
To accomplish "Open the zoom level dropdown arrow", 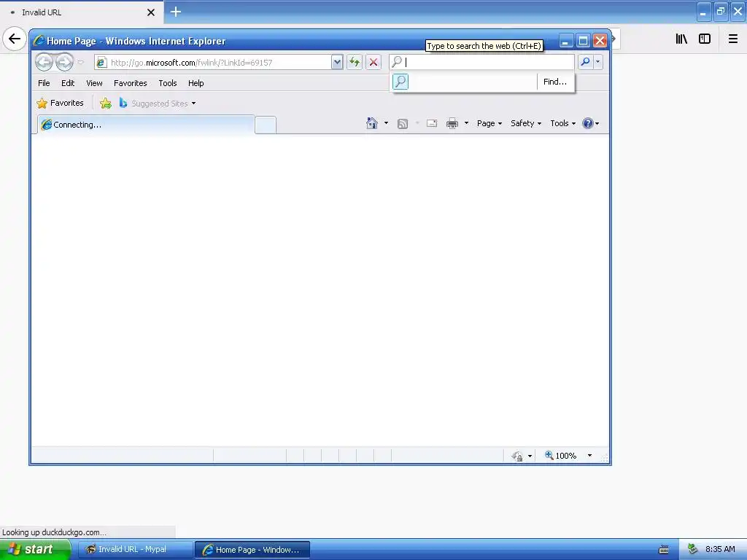I will (589, 456).
